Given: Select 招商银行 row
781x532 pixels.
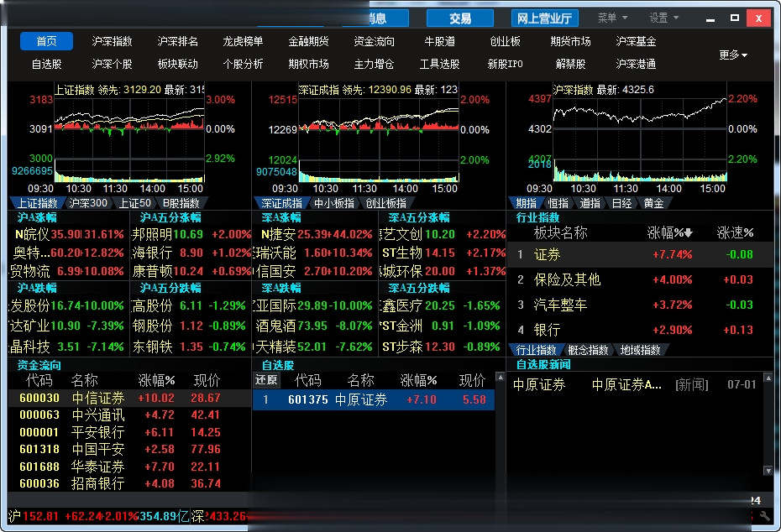Looking at the screenshot, I should (129, 483).
